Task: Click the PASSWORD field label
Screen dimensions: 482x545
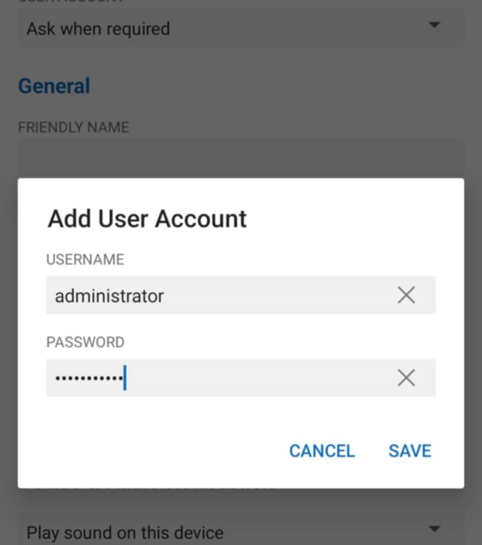Action: pyautogui.click(x=85, y=342)
